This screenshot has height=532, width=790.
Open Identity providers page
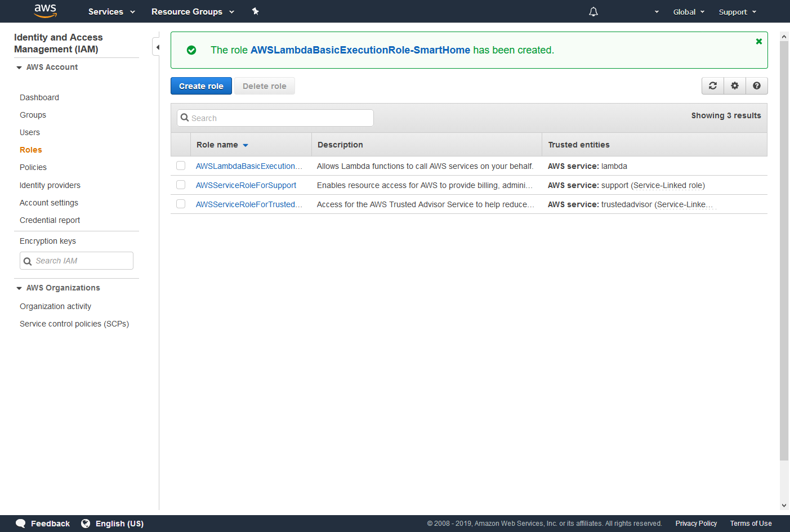pyautogui.click(x=50, y=185)
